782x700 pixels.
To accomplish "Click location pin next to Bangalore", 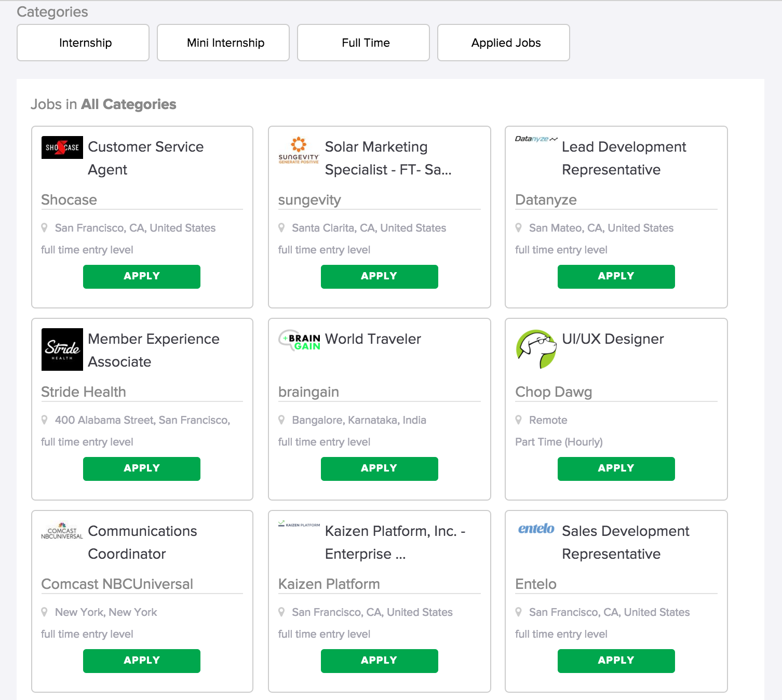I will coord(281,420).
